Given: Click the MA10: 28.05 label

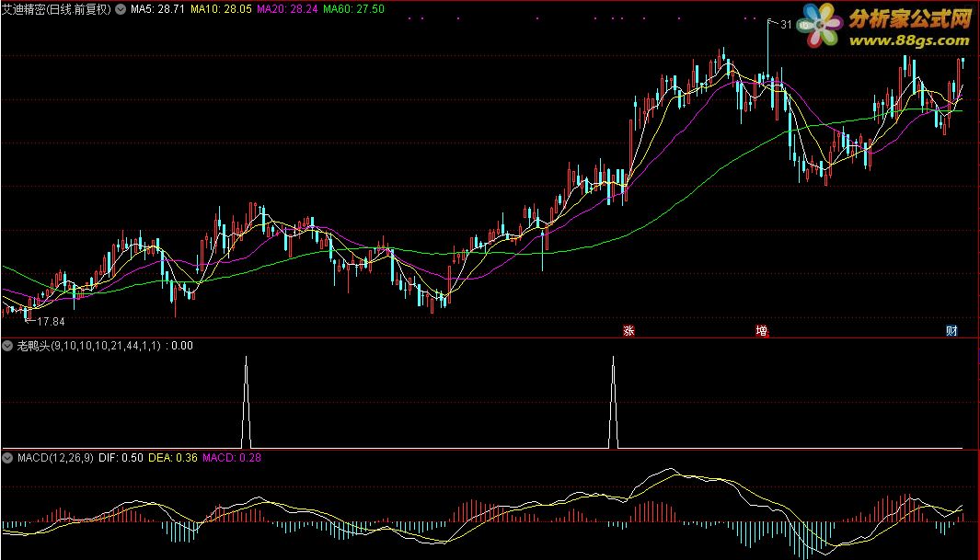Looking at the screenshot, I should (221, 9).
